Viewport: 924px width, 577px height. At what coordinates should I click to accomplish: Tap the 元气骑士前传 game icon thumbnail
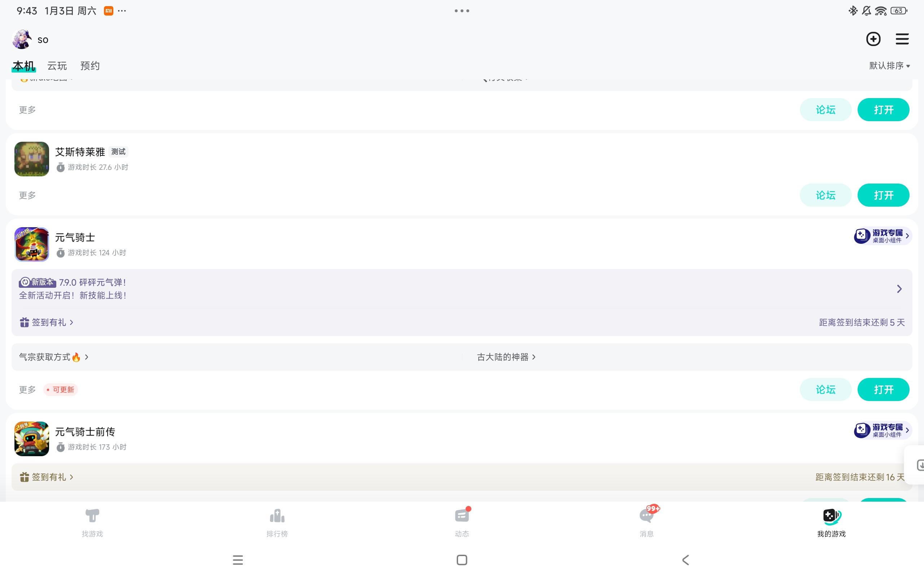click(x=32, y=439)
